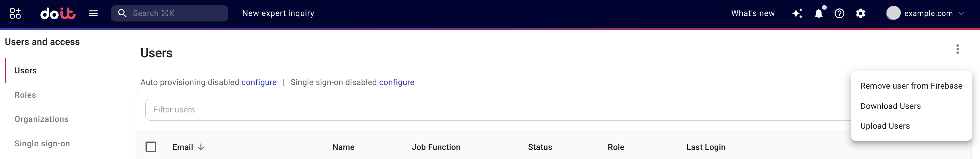Open the sparkle AI assistant icon
Viewport: 980px width, 159px height.
[797, 14]
